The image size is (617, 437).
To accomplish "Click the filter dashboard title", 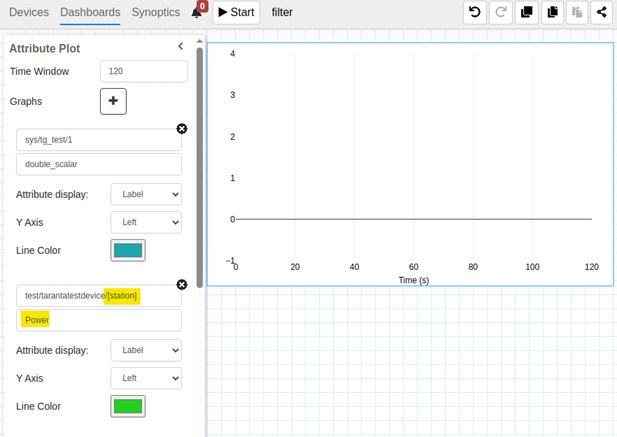I will [282, 12].
